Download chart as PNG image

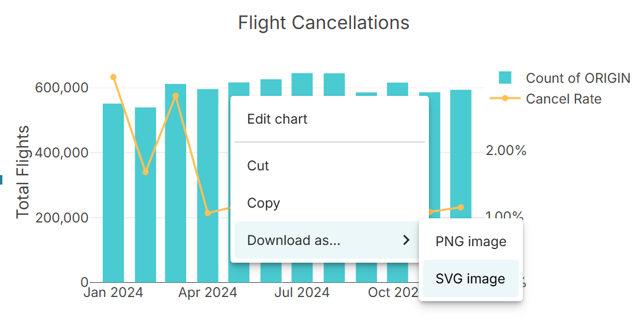tap(470, 241)
